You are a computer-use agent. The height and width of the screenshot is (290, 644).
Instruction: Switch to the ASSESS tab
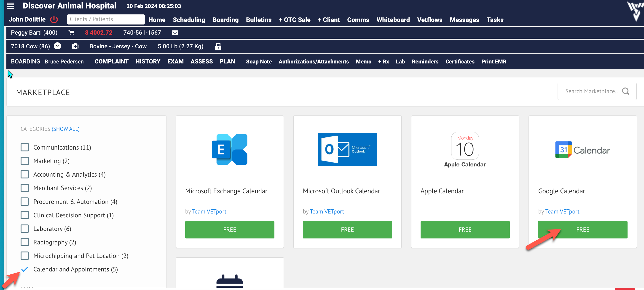pos(201,61)
